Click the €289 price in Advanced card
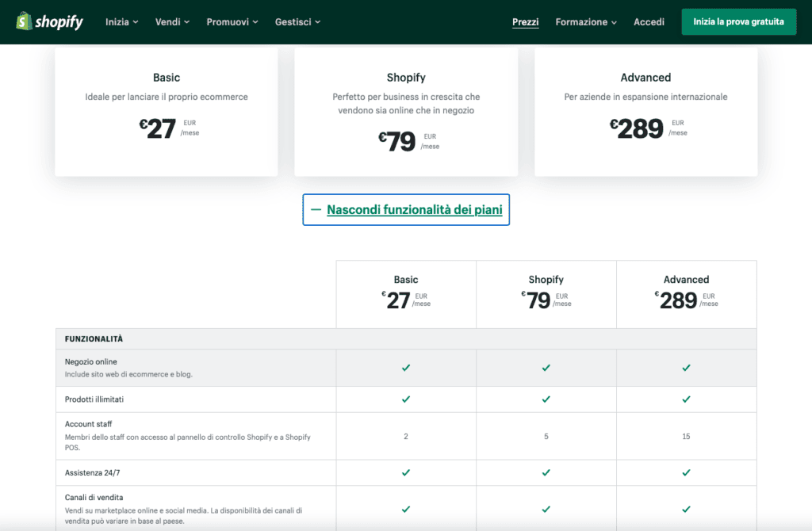 [637, 128]
